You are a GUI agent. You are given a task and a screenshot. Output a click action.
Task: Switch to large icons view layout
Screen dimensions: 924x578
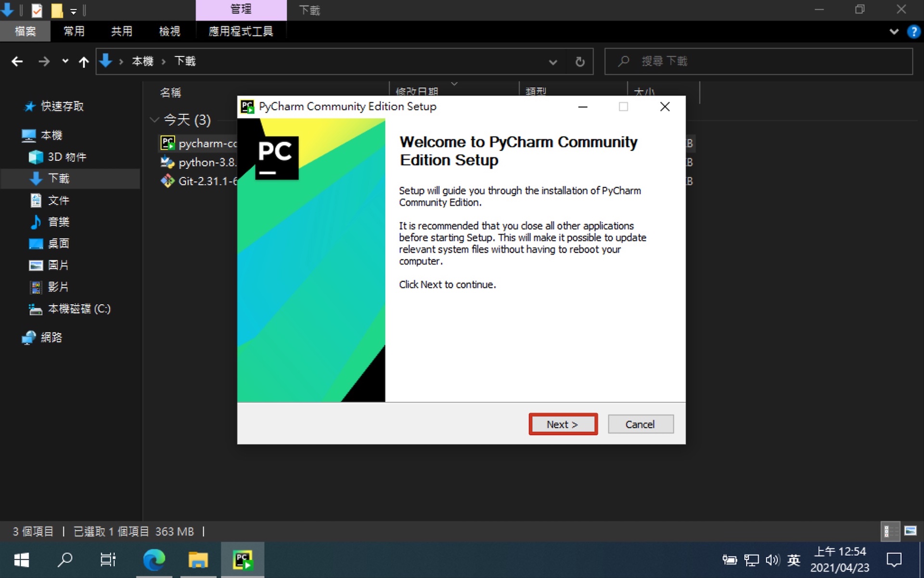910,531
